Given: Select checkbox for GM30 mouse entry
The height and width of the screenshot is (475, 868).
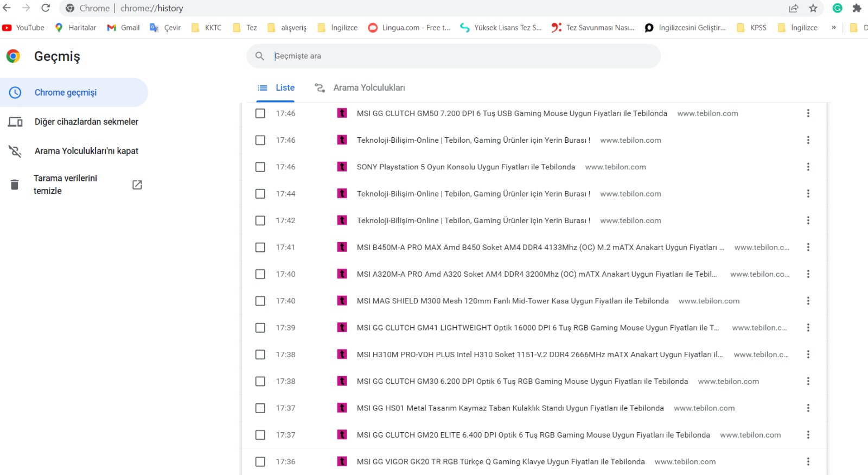Looking at the screenshot, I should pyautogui.click(x=260, y=381).
